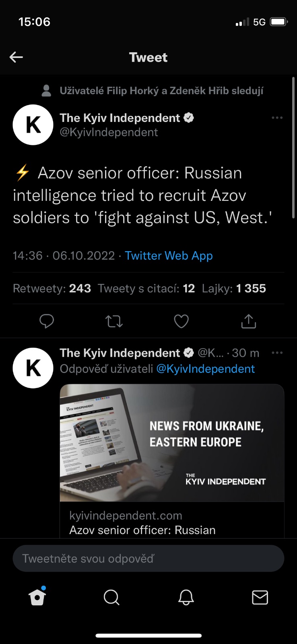Screen dimensions: 297x644
Task: View the Retweety 243 list
Action: click(52, 289)
